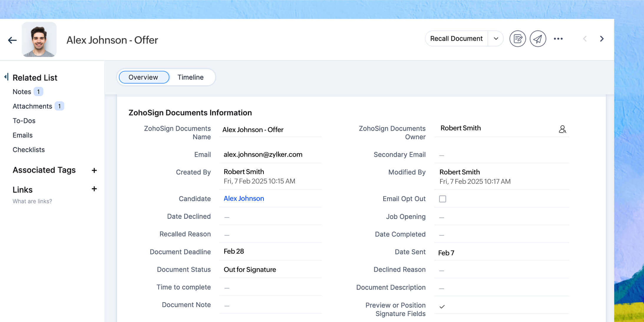Add a new Associated Tag
The height and width of the screenshot is (322, 644).
[x=94, y=170]
